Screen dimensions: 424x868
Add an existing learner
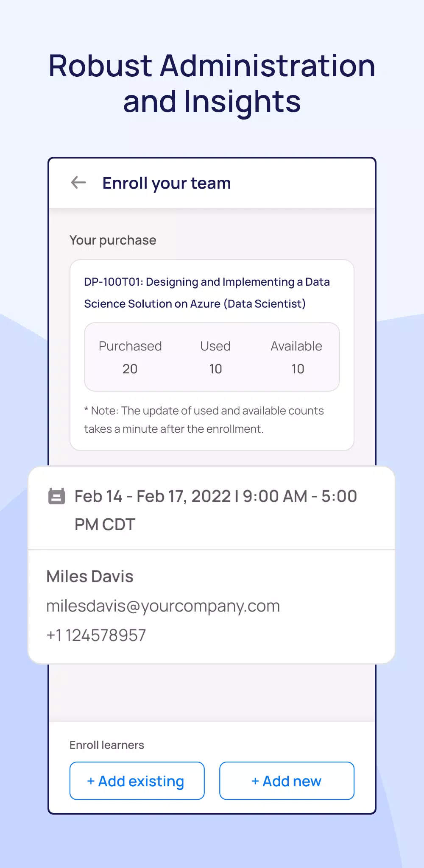pyautogui.click(x=137, y=781)
